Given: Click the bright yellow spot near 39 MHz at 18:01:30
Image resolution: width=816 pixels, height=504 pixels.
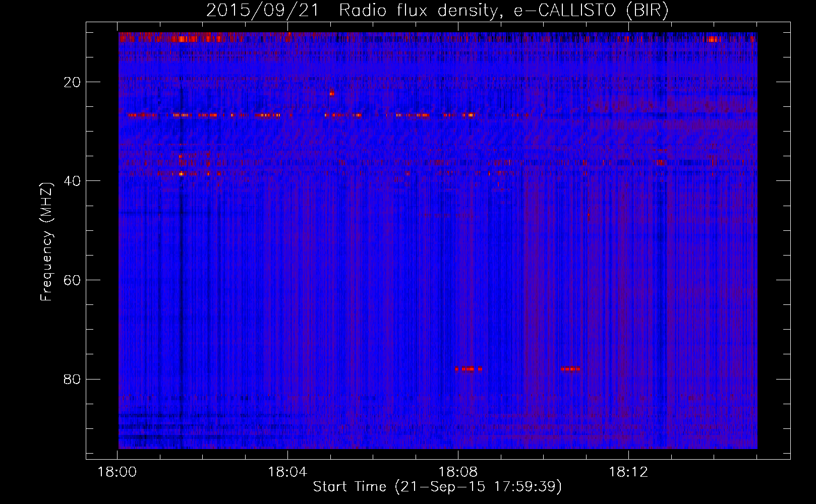Looking at the screenshot, I should (x=181, y=174).
